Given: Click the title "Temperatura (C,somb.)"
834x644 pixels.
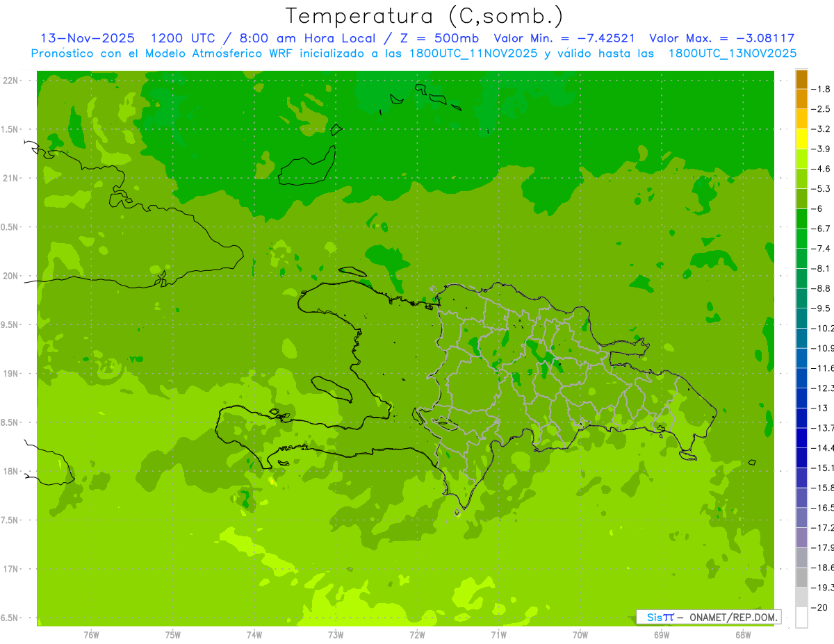Looking at the screenshot, I should [424, 15].
